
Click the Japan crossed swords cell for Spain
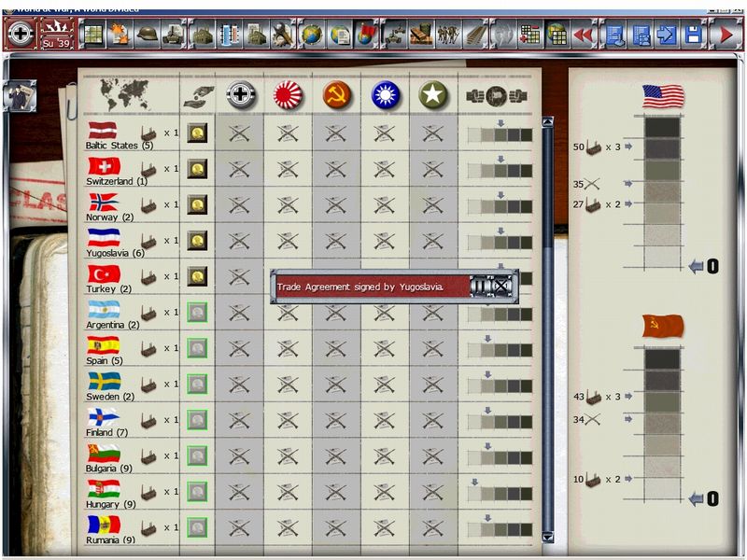coord(288,348)
